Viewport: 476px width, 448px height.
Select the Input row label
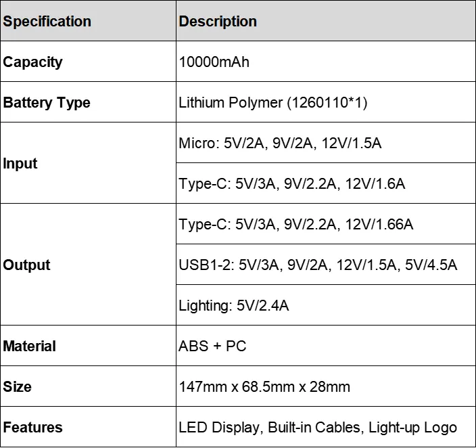point(20,164)
